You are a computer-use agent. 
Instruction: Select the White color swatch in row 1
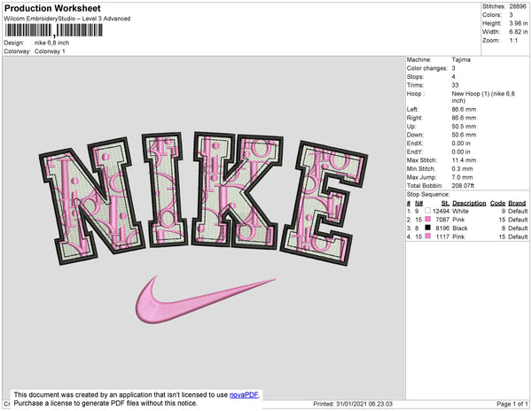pos(428,211)
